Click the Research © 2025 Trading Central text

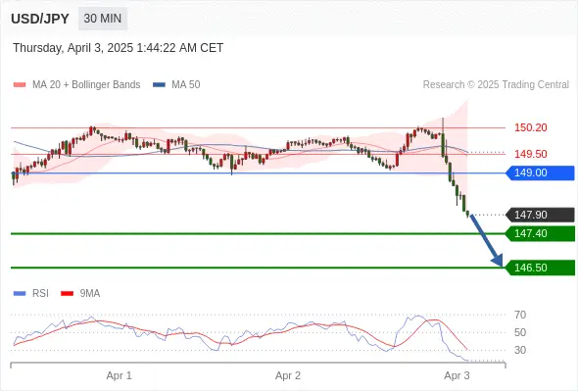[496, 85]
